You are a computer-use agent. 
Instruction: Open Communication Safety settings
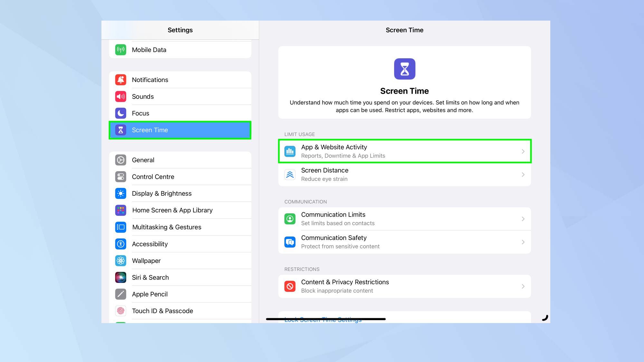404,242
